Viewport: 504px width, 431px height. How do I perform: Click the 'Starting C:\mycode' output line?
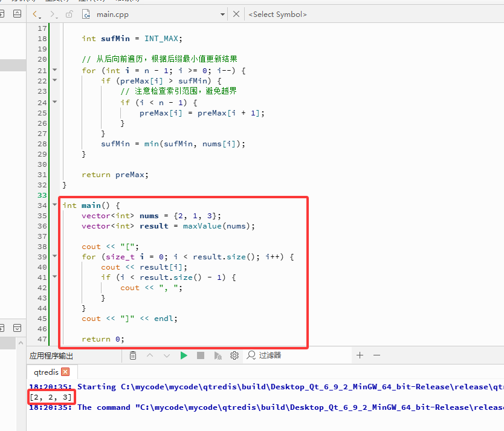[267, 387]
